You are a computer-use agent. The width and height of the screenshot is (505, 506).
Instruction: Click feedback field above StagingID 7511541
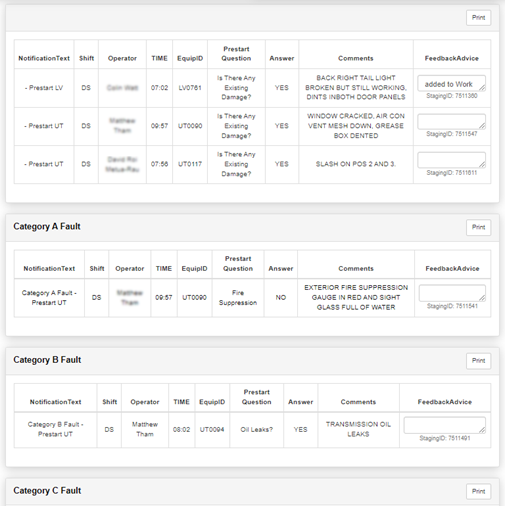point(452,293)
